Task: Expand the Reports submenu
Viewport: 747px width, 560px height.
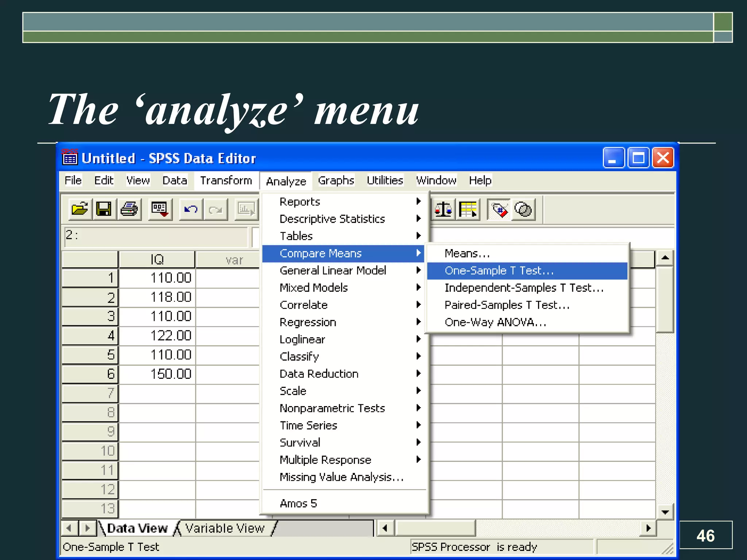Action: [343, 202]
